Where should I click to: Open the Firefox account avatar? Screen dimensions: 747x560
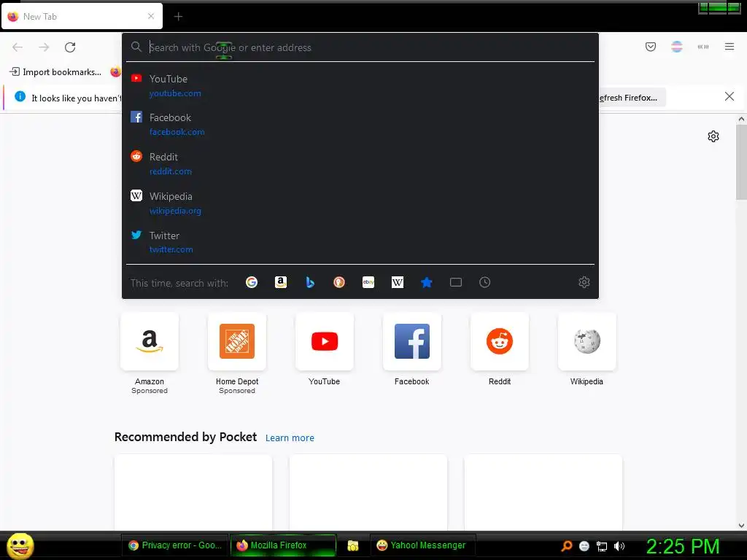(677, 47)
